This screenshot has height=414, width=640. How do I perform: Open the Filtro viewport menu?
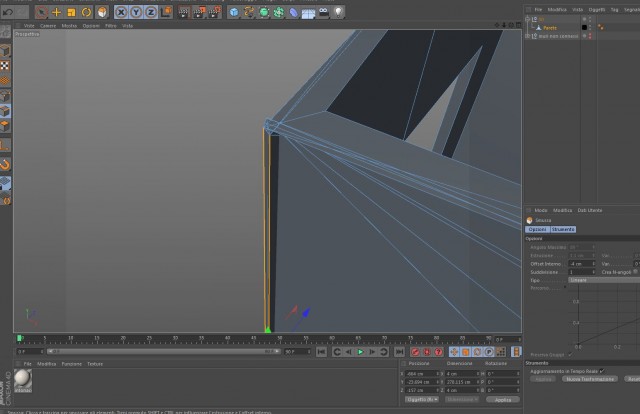[x=111, y=26]
